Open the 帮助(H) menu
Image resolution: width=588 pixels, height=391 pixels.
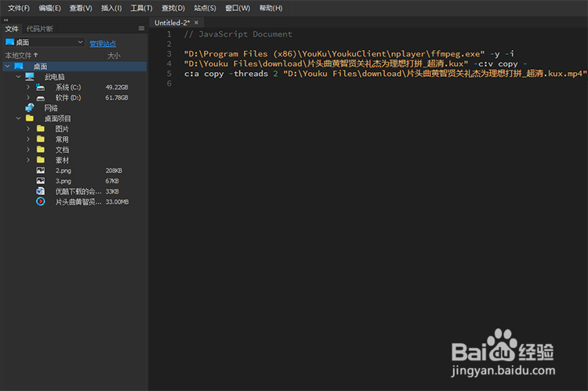pyautogui.click(x=270, y=8)
